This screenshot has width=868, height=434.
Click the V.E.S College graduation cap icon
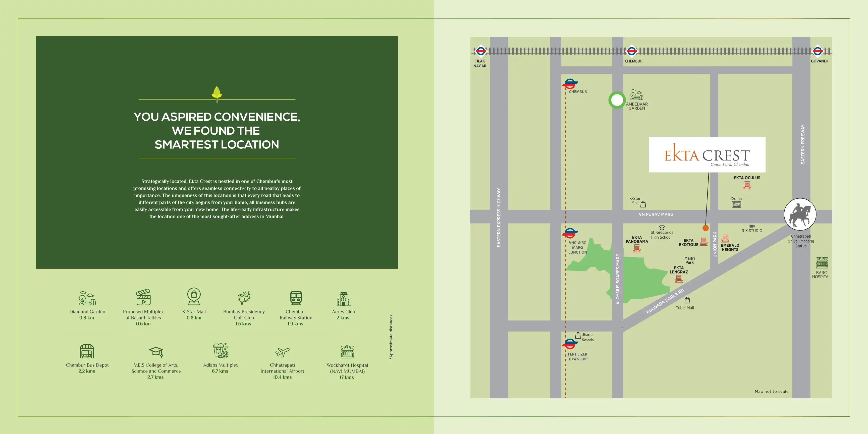tap(156, 352)
